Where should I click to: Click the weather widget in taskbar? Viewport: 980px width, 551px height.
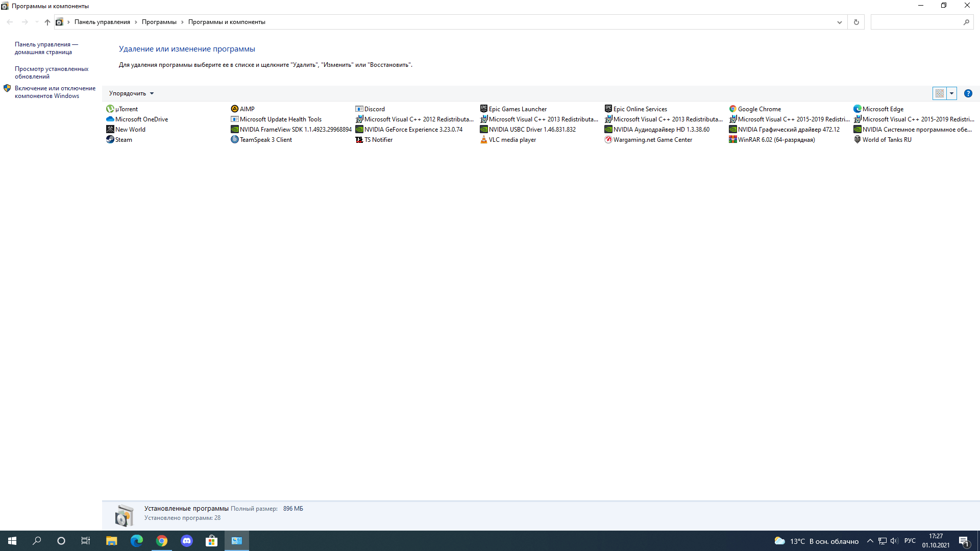pos(816,541)
